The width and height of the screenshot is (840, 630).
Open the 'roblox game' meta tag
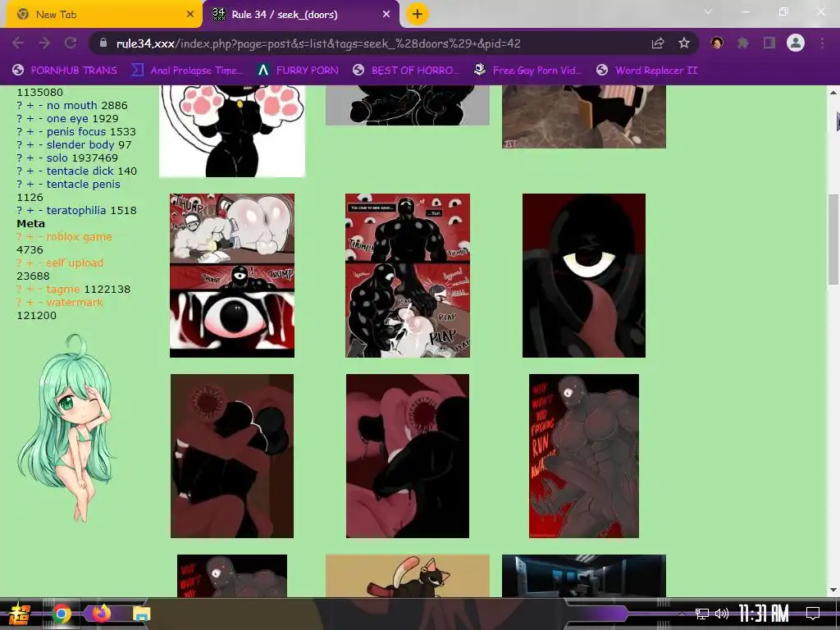click(x=80, y=236)
